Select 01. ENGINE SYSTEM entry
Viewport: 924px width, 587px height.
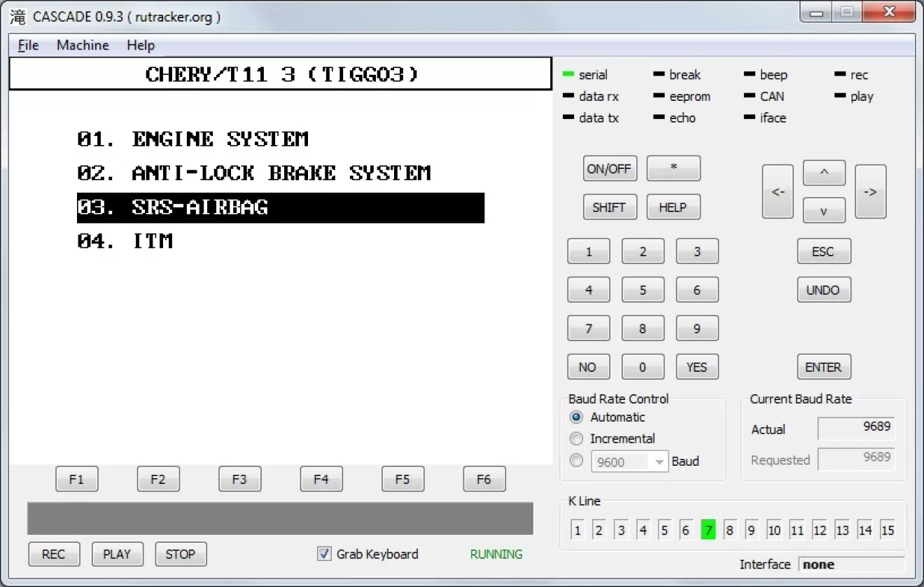click(192, 139)
